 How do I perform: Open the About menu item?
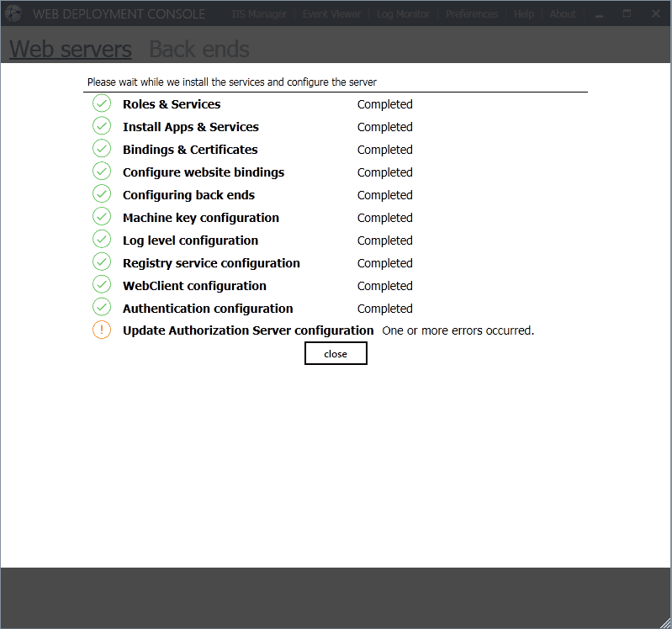563,14
